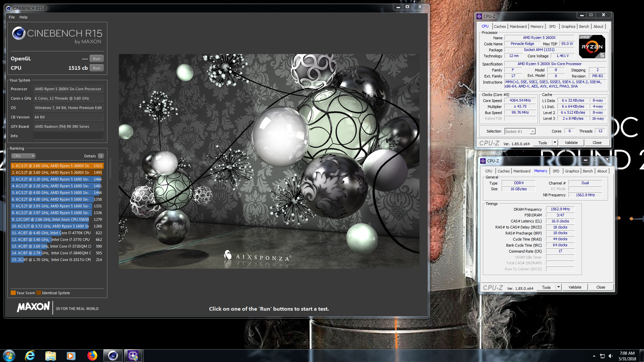
Task: Switch to Caches tab in upper CPU-Z
Action: (500, 27)
